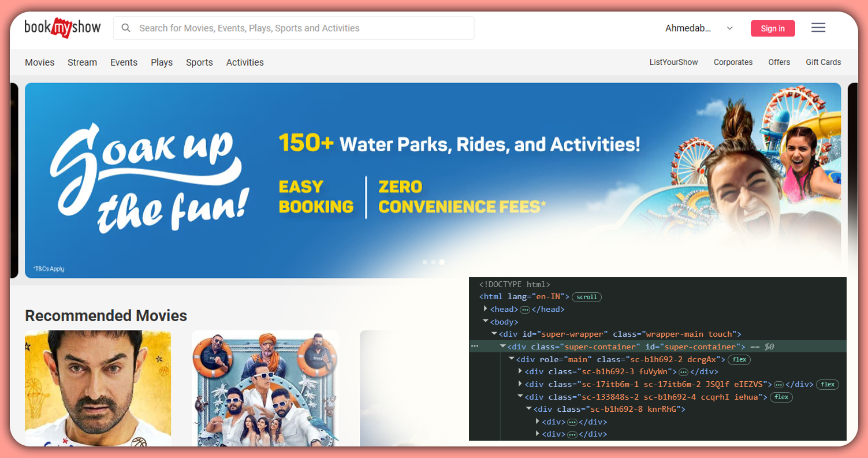Toggle the flex badge on sc-17itb6m-1 div
The height and width of the screenshot is (458, 868).
pos(828,384)
